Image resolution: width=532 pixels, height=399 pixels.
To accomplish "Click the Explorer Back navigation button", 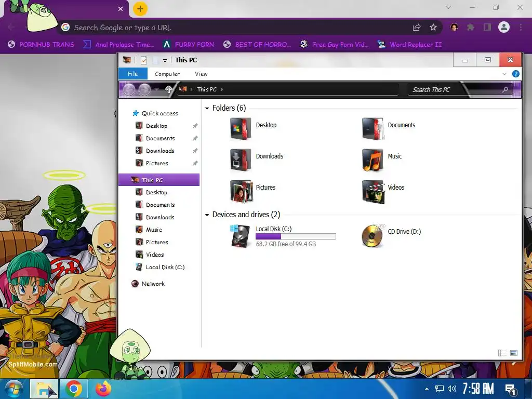I will (129, 89).
